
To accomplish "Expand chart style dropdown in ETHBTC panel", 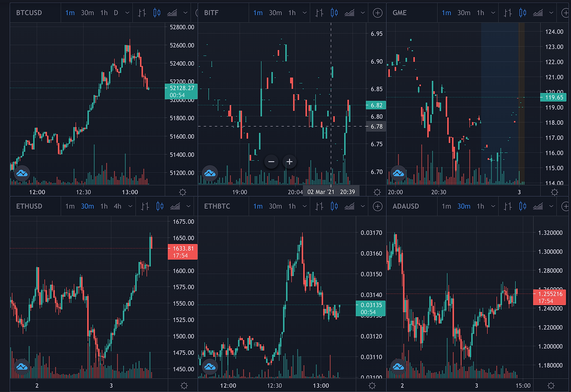I will 363,206.
